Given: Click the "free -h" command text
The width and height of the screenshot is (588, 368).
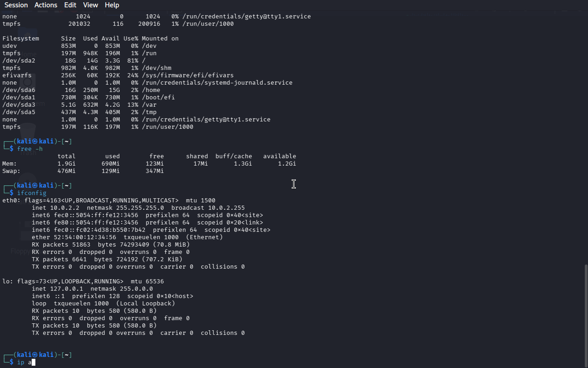Looking at the screenshot, I should (x=30, y=149).
